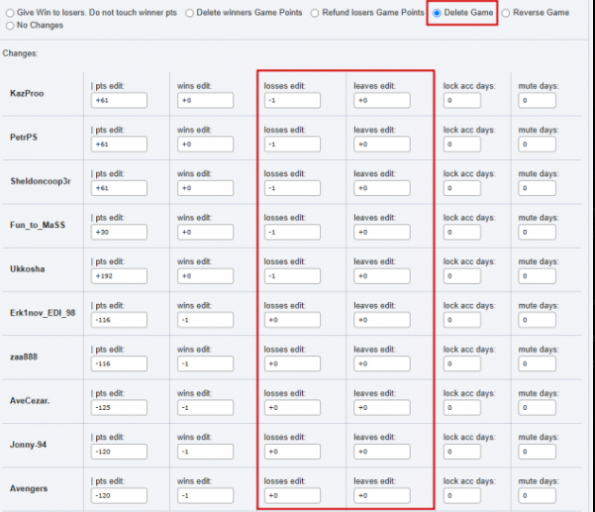The width and height of the screenshot is (595, 512).
Task: Click AveCezar. wins edit field
Action: pos(205,408)
